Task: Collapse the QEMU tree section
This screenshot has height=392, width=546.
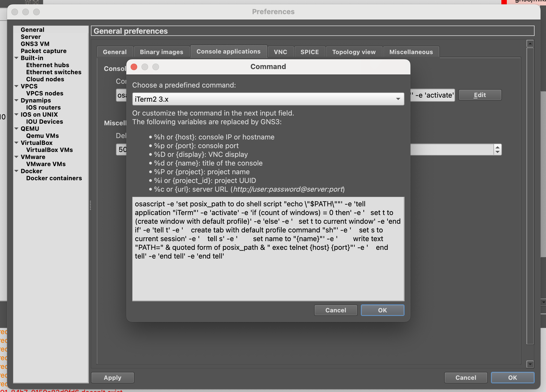Action: [x=16, y=129]
